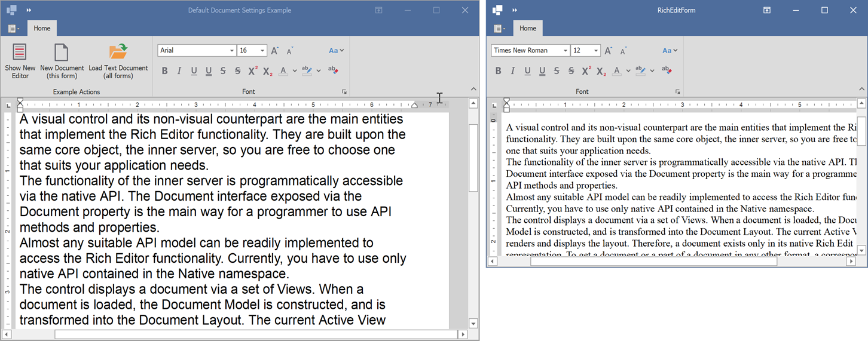The width and height of the screenshot is (868, 341).
Task: Collapse the ribbon in left window
Action: pos(473,89)
